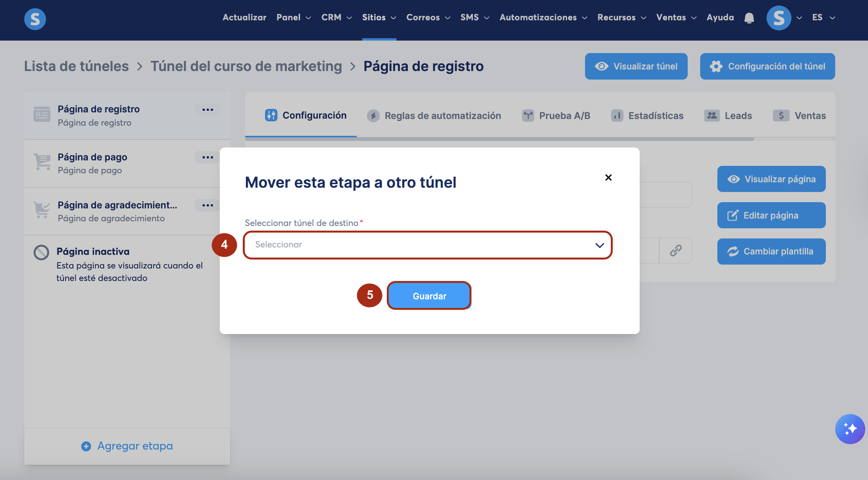Open three-dots menu for Página de pago

click(208, 157)
